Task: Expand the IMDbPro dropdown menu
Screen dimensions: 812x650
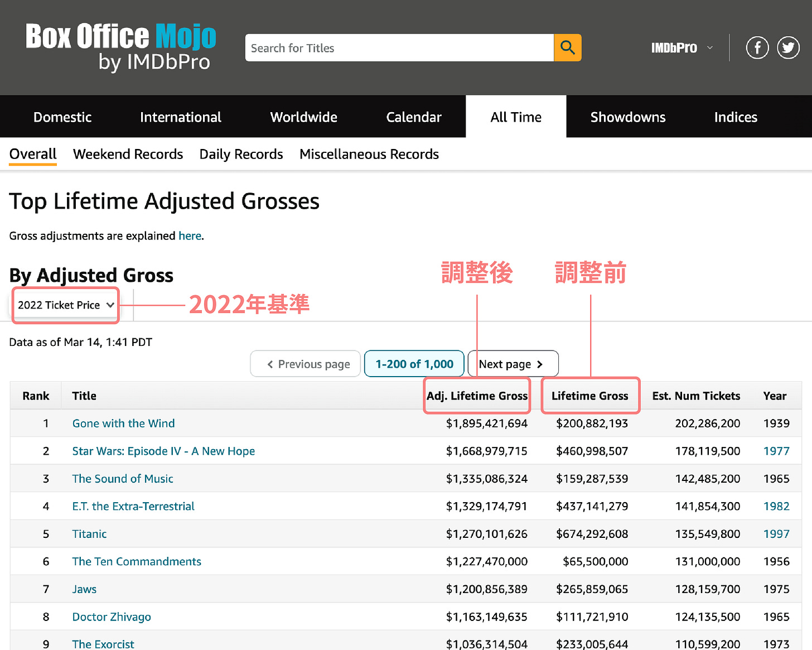Action: coord(682,48)
